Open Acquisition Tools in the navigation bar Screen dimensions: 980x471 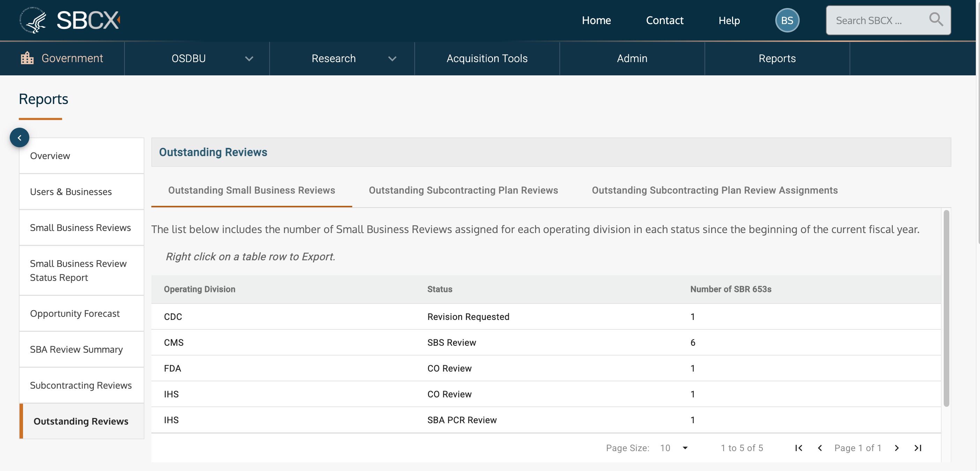point(487,58)
